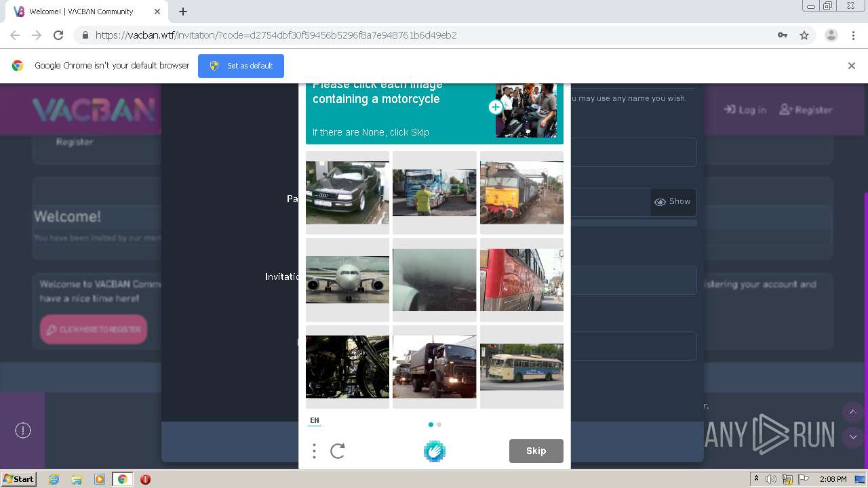Open file explorer from taskbar

77,479
